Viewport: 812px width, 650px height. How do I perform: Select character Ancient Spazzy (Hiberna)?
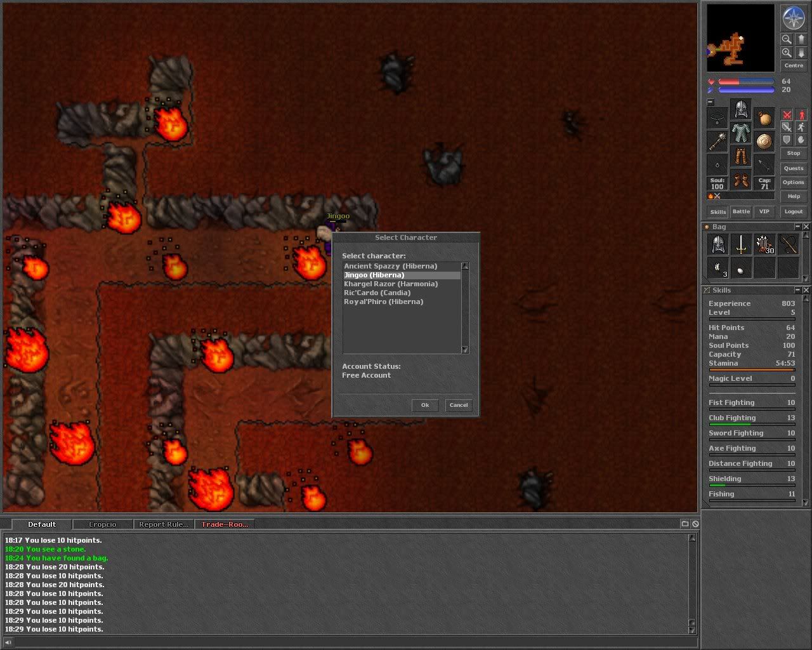402,266
